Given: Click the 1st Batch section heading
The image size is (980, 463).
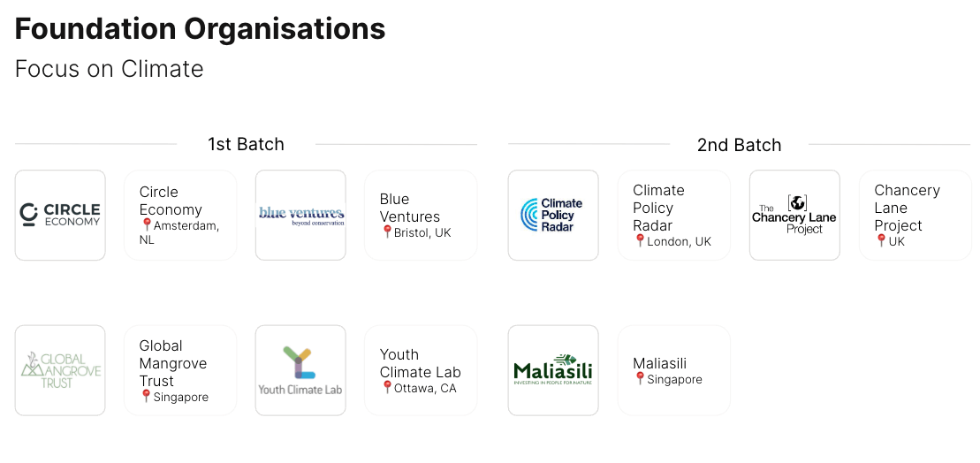Looking at the screenshot, I should click(247, 144).
